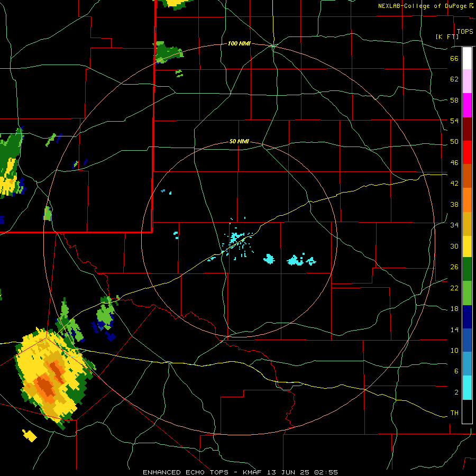
Task: Click the legend value "30"
Action: click(x=454, y=246)
